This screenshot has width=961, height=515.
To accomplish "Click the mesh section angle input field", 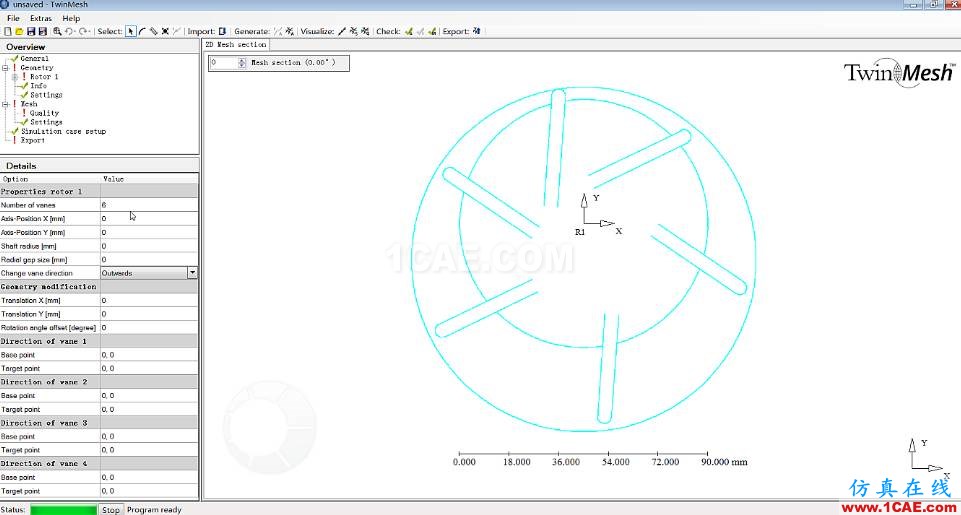I will pos(224,63).
